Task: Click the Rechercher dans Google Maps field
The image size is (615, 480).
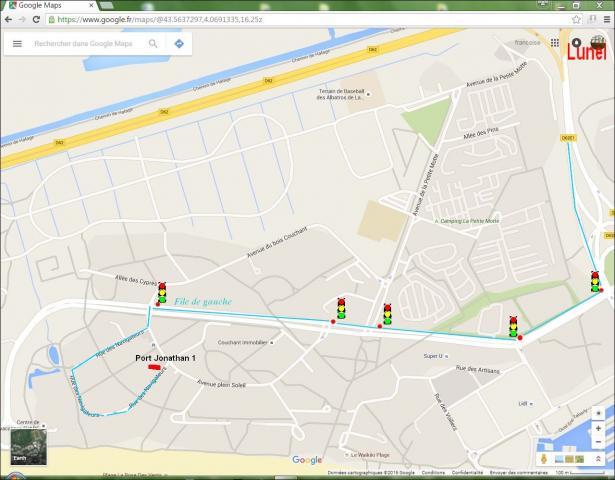Action: click(83, 44)
